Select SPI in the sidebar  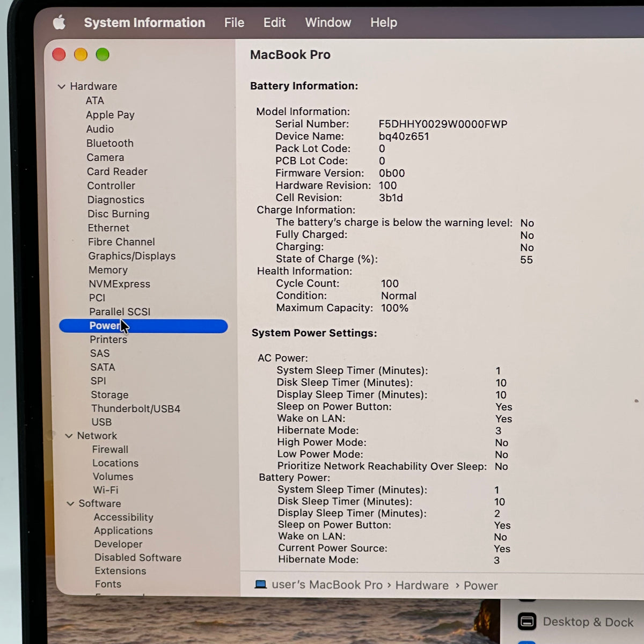[x=98, y=381]
